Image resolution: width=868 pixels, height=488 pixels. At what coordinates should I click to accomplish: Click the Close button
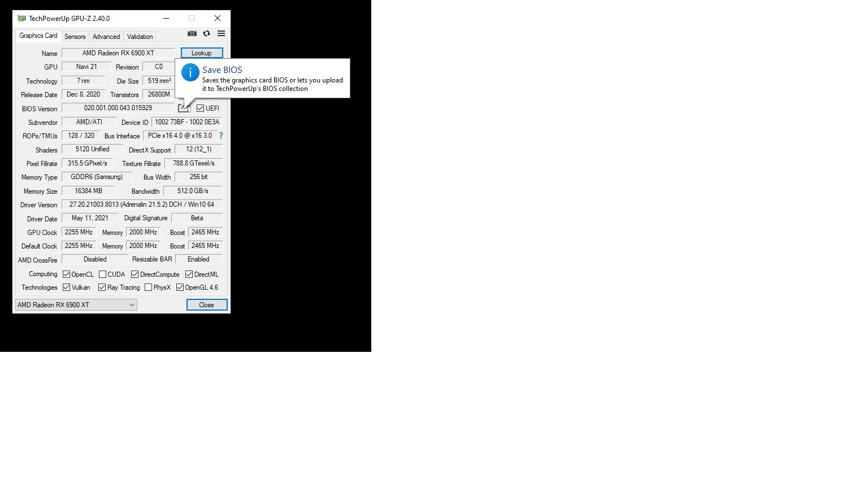tap(207, 305)
